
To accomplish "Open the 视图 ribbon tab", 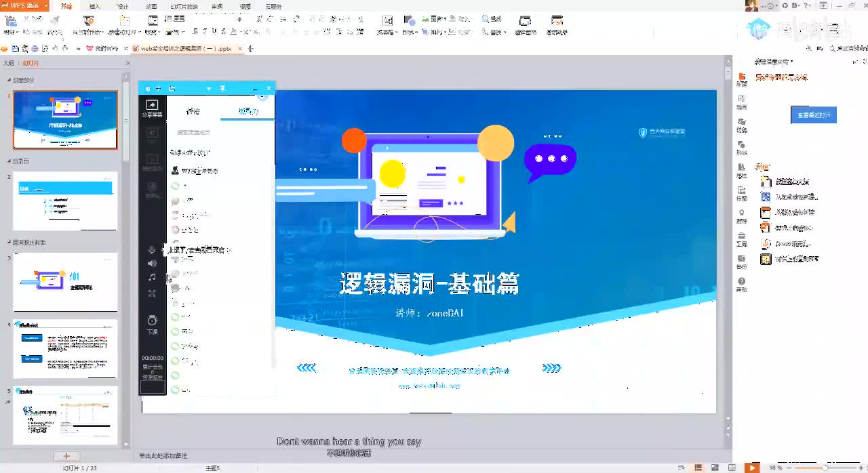I will (245, 6).
